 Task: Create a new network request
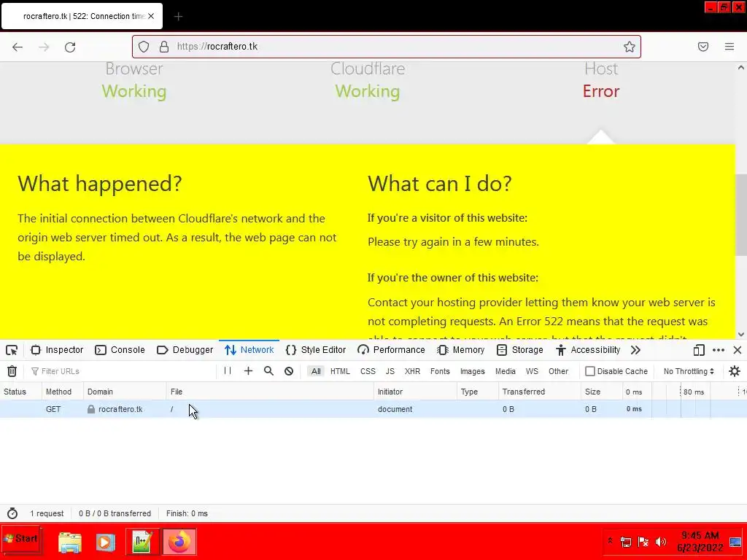248,371
